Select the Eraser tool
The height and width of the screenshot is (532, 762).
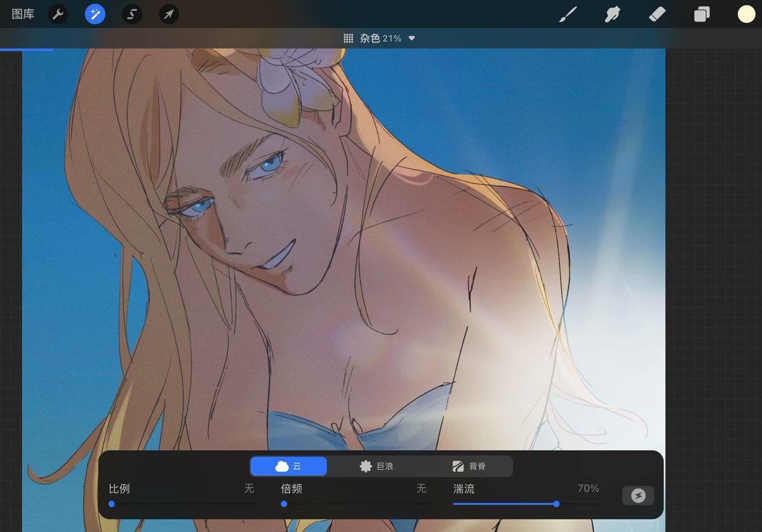657,14
